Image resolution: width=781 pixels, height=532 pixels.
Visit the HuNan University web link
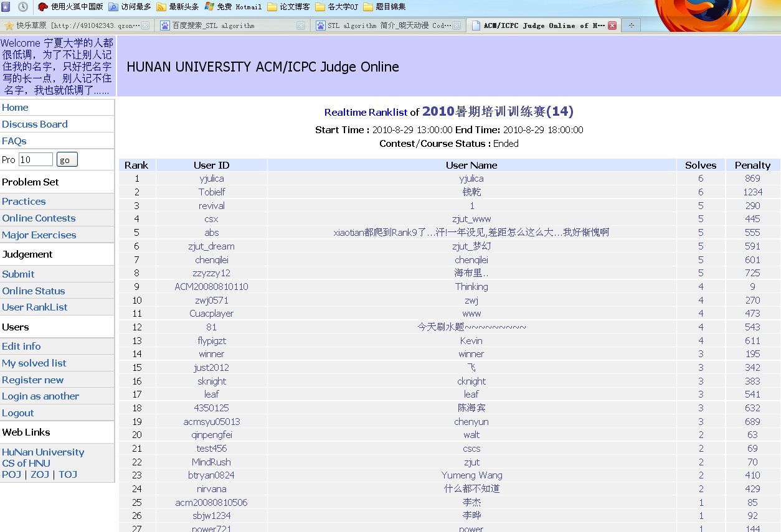[43, 452]
